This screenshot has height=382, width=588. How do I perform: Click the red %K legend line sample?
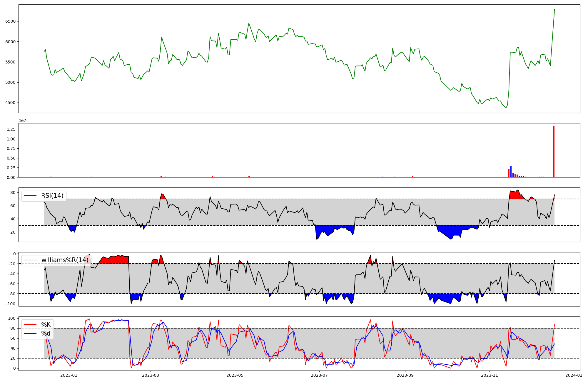pos(30,325)
